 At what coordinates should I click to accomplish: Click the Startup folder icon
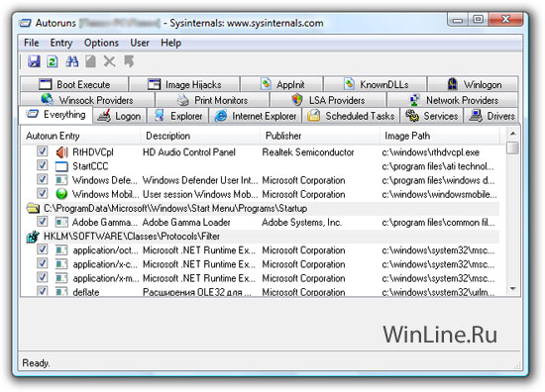point(33,208)
